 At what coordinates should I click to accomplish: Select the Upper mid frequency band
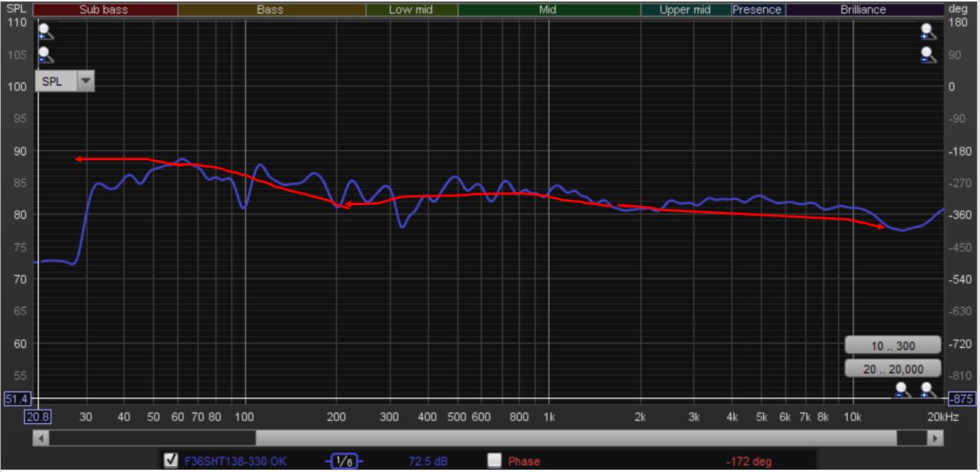(685, 10)
